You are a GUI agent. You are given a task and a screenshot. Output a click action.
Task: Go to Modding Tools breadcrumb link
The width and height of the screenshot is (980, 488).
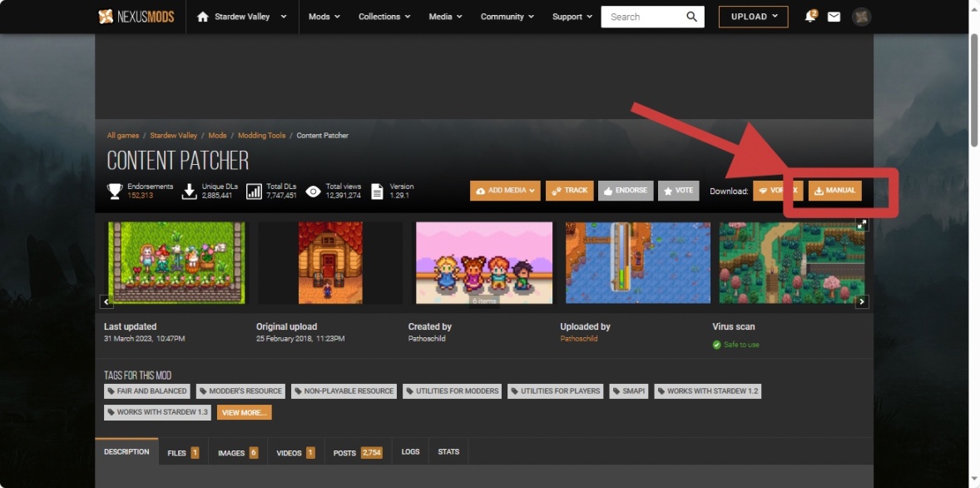click(x=262, y=136)
